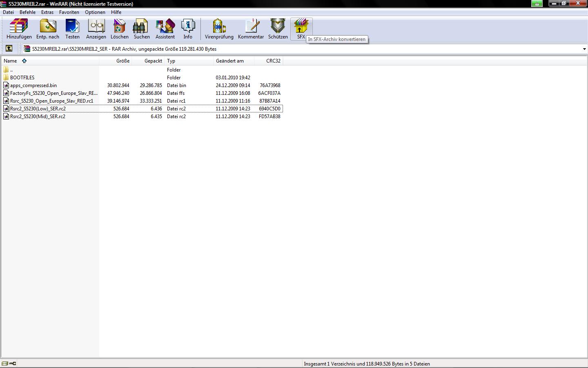Open the Assistent wizard icon

165,26
